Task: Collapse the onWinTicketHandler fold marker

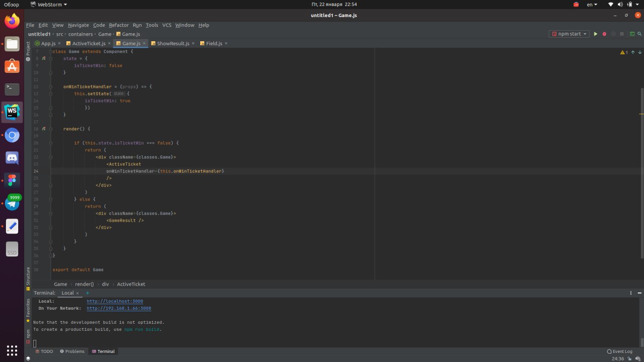Action: (51, 86)
